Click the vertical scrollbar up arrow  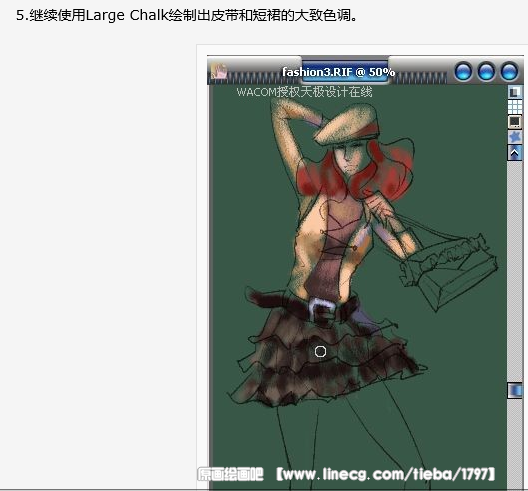515,153
